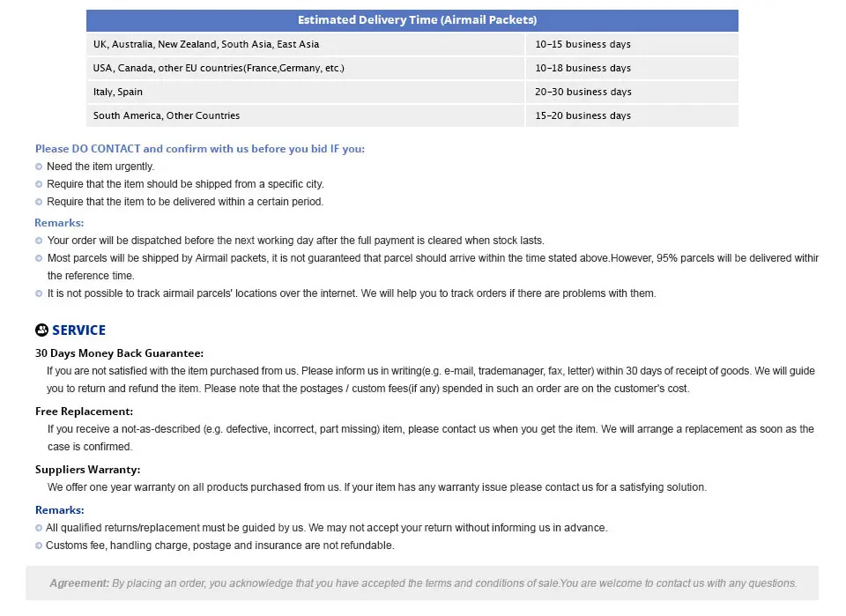Click the SERVICE section people icon

coord(41,330)
